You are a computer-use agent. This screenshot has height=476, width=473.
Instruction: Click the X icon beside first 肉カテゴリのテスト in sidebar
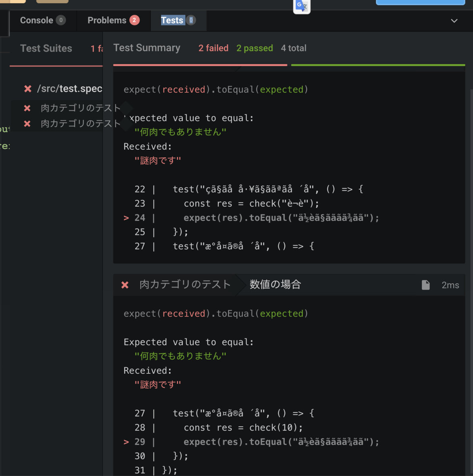27,108
